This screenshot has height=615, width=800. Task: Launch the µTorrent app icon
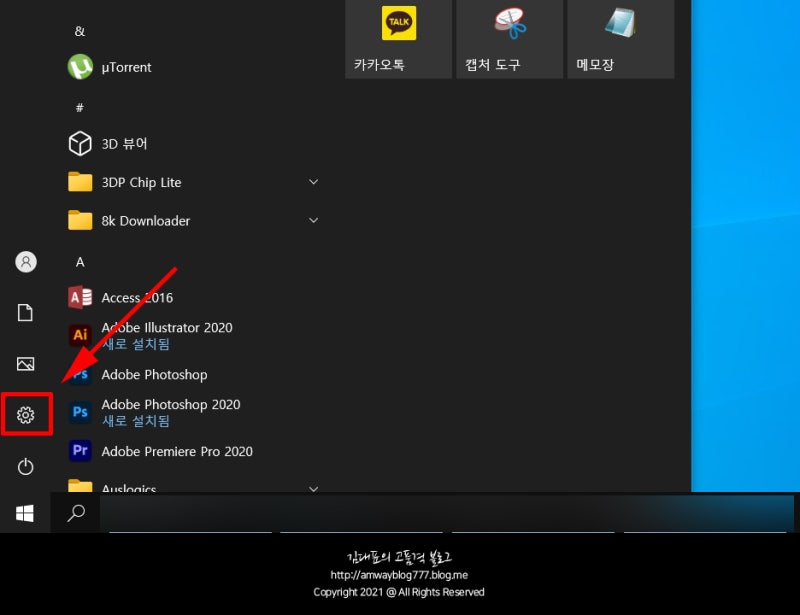(80, 67)
